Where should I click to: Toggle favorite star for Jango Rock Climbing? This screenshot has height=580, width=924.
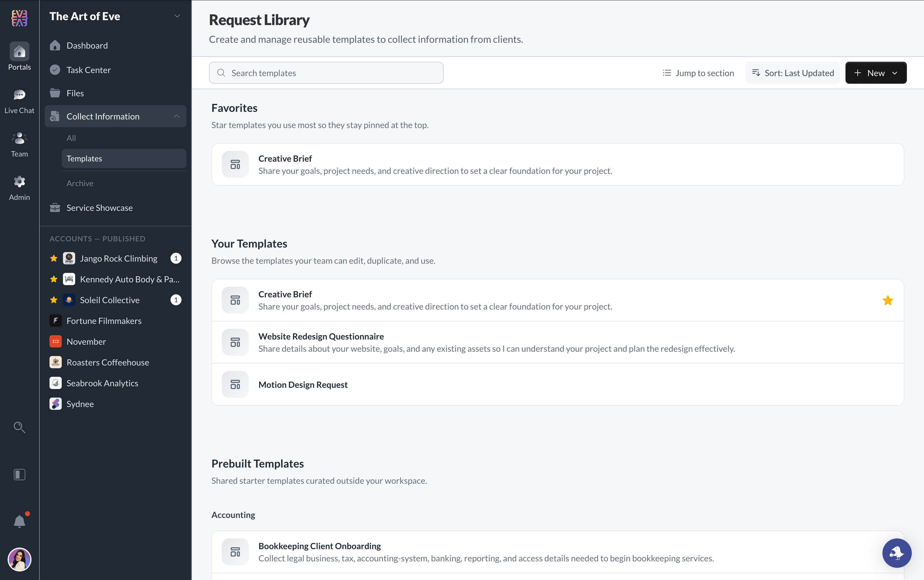pyautogui.click(x=54, y=259)
